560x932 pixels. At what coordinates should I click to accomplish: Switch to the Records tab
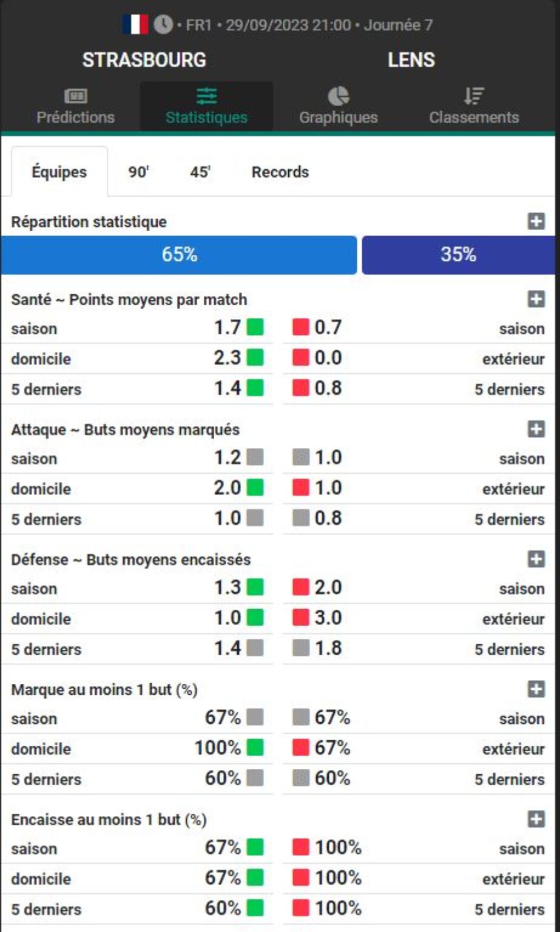tap(280, 172)
